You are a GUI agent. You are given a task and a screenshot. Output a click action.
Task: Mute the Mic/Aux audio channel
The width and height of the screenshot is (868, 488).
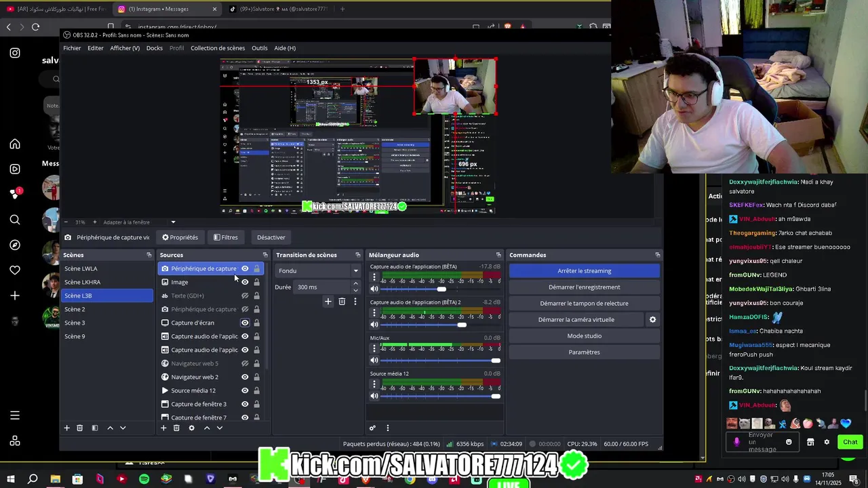[x=374, y=361]
